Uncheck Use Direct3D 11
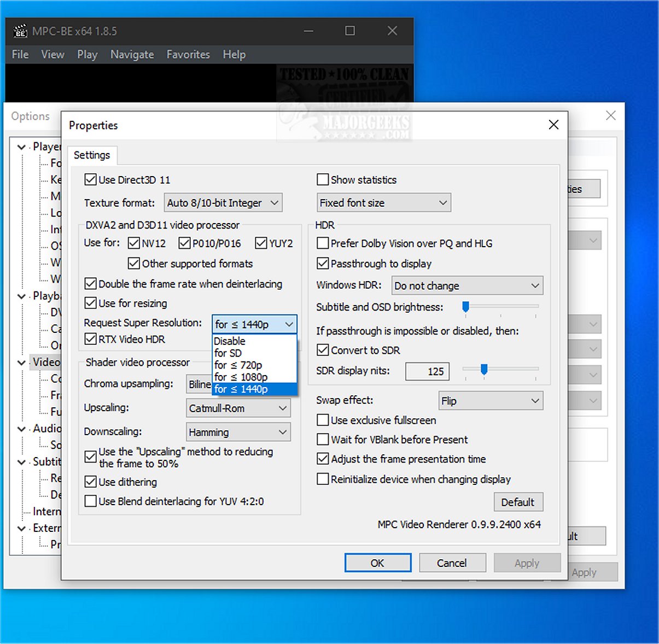The width and height of the screenshot is (659, 644). pyautogui.click(x=91, y=180)
